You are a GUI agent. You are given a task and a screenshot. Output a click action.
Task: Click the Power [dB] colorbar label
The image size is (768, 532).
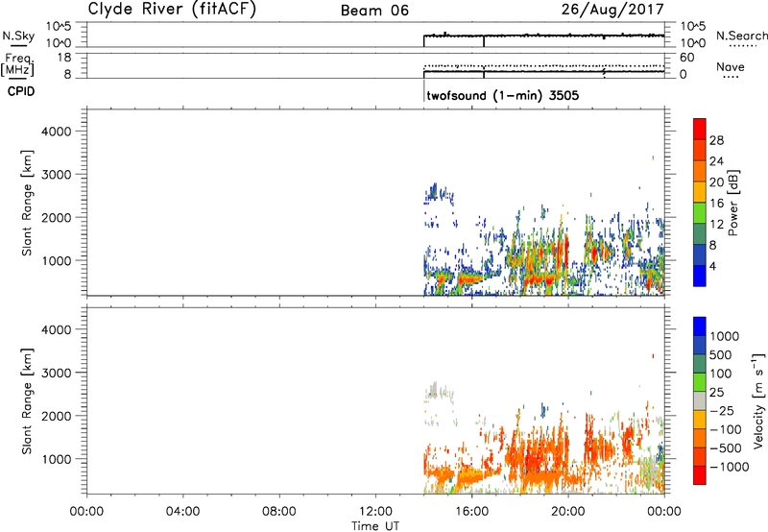(x=732, y=203)
